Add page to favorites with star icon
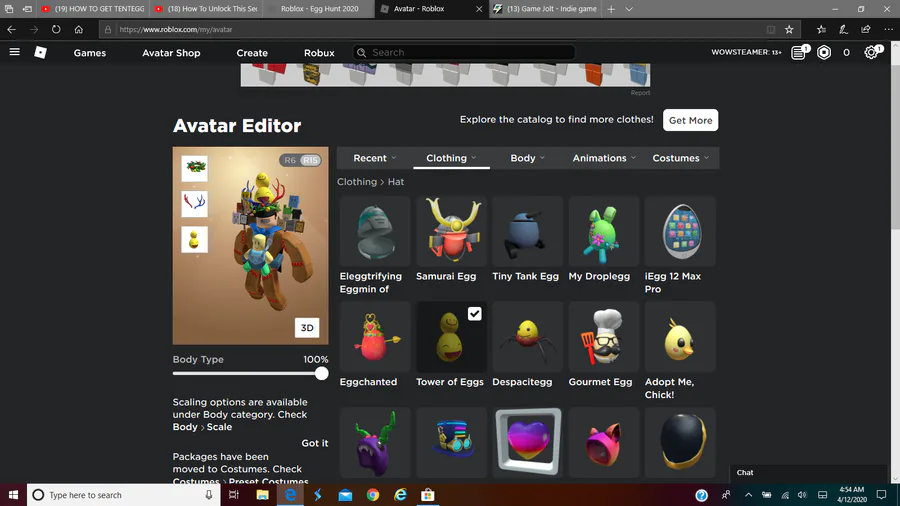Screen dimensions: 900x506 coord(789,29)
